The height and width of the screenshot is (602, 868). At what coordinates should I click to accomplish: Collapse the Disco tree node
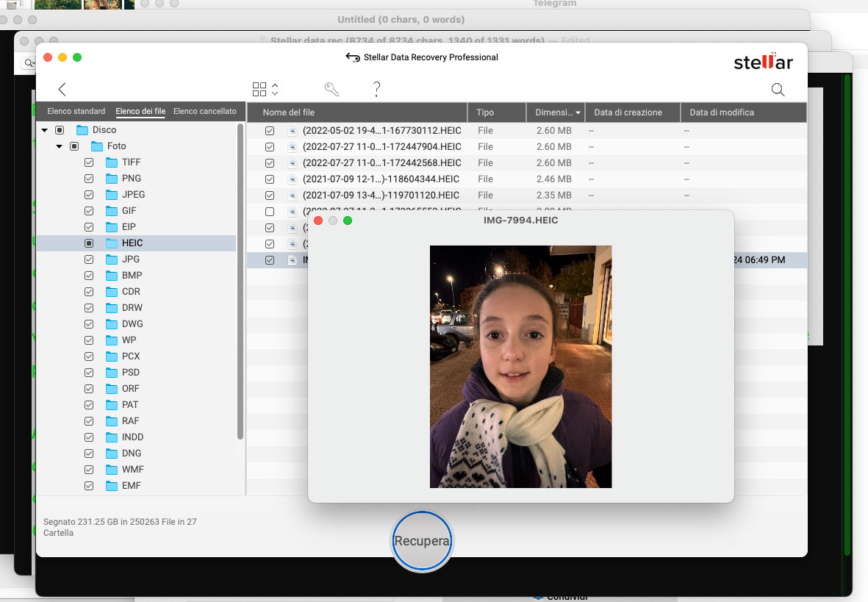tap(45, 130)
